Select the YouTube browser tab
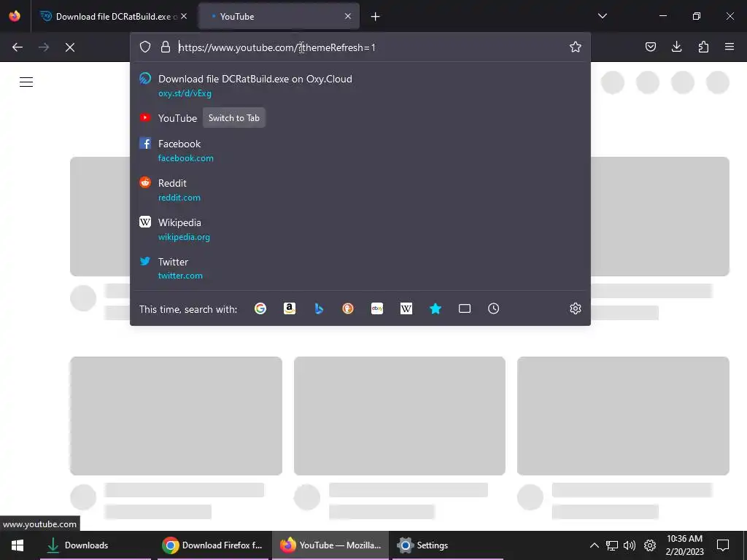This screenshot has width=747, height=560. pyautogui.click(x=279, y=16)
